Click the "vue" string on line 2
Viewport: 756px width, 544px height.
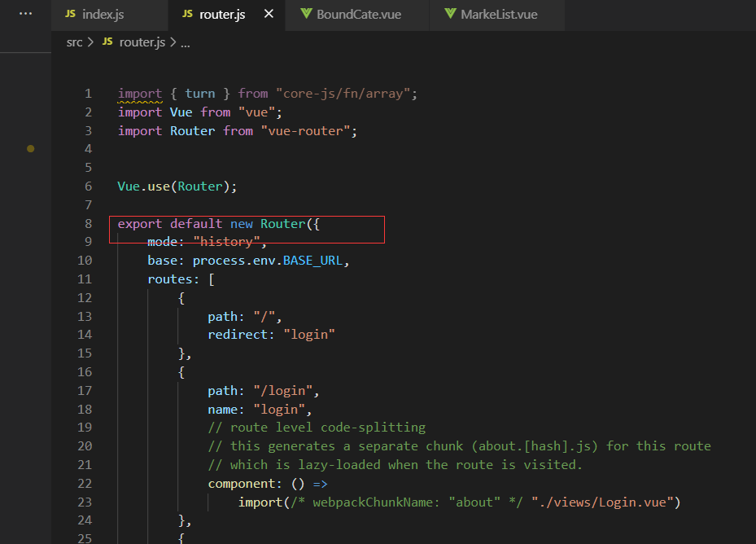256,112
